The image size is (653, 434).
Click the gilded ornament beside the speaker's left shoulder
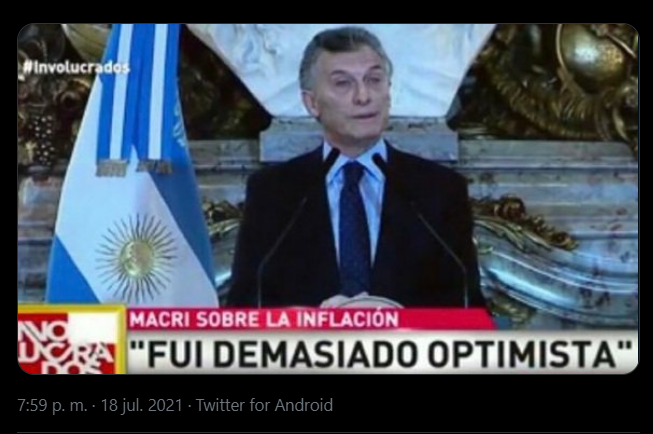tap(523, 223)
